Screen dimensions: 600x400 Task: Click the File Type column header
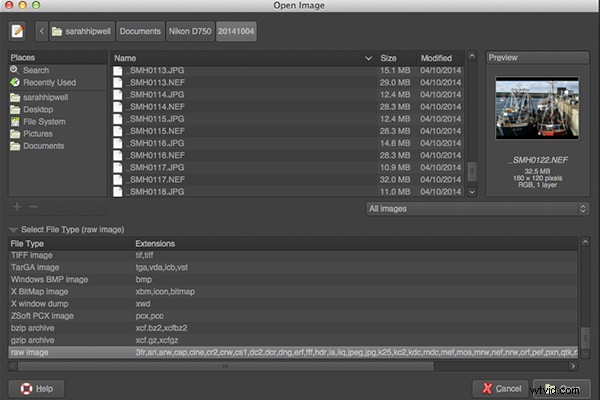[70, 244]
